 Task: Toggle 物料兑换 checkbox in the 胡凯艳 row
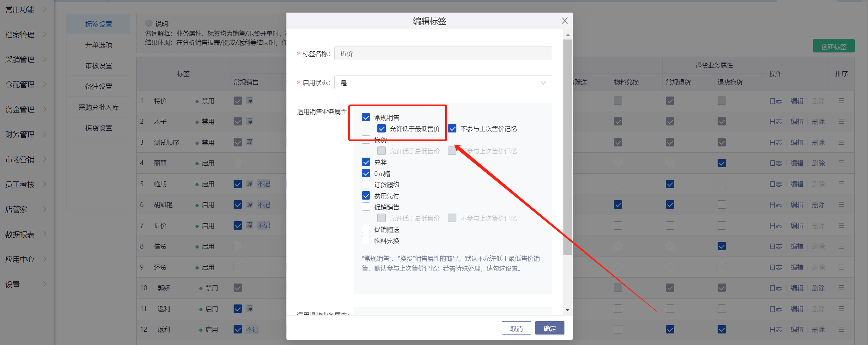pos(618,204)
